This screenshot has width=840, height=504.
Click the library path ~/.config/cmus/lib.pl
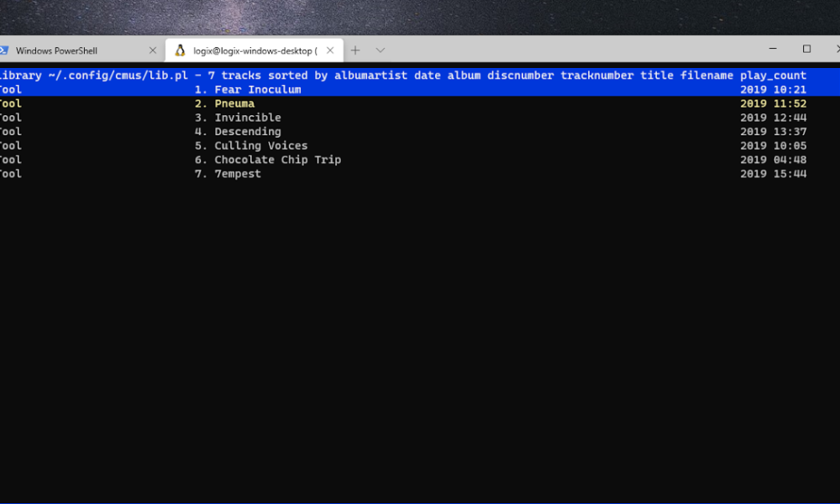(118, 76)
